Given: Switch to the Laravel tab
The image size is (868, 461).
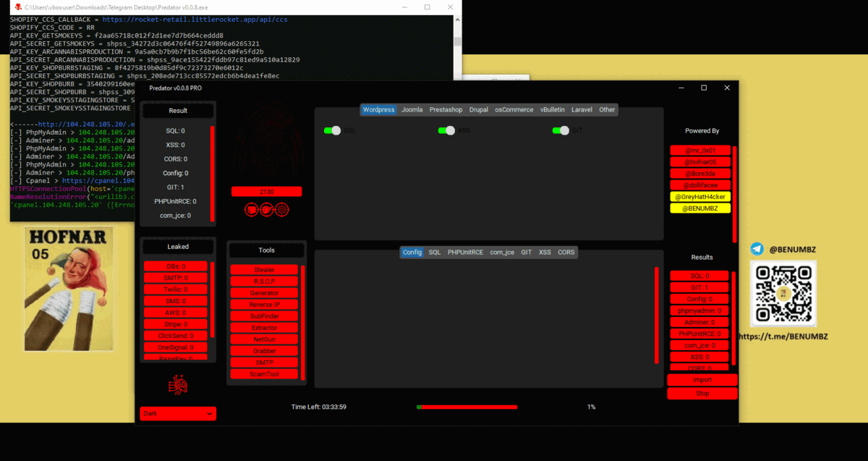Looking at the screenshot, I should click(x=582, y=110).
